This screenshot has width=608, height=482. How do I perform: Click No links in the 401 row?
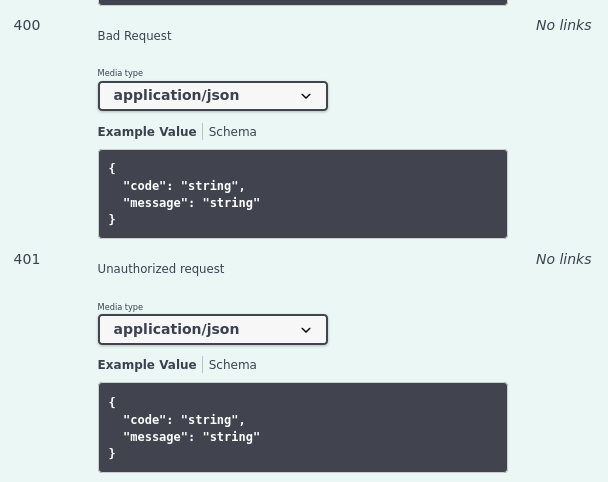click(x=563, y=259)
